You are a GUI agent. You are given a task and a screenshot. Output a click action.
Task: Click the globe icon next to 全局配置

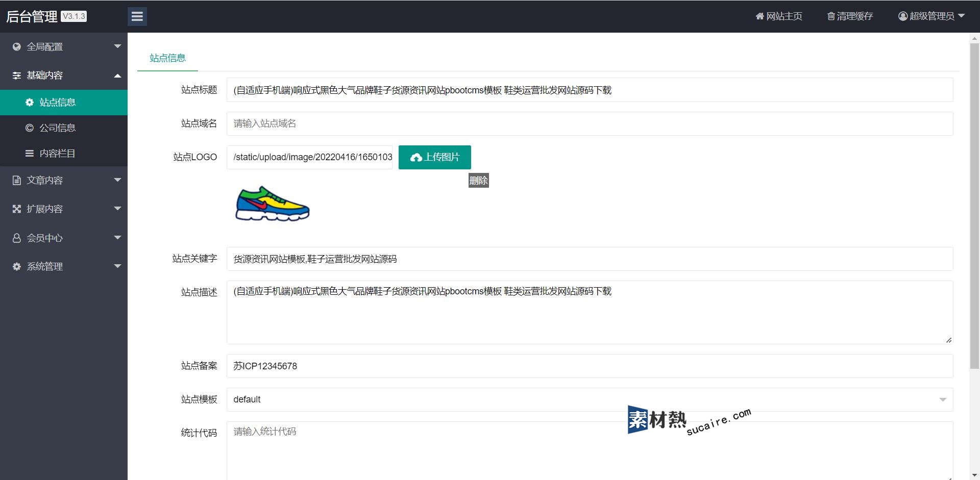pos(17,47)
